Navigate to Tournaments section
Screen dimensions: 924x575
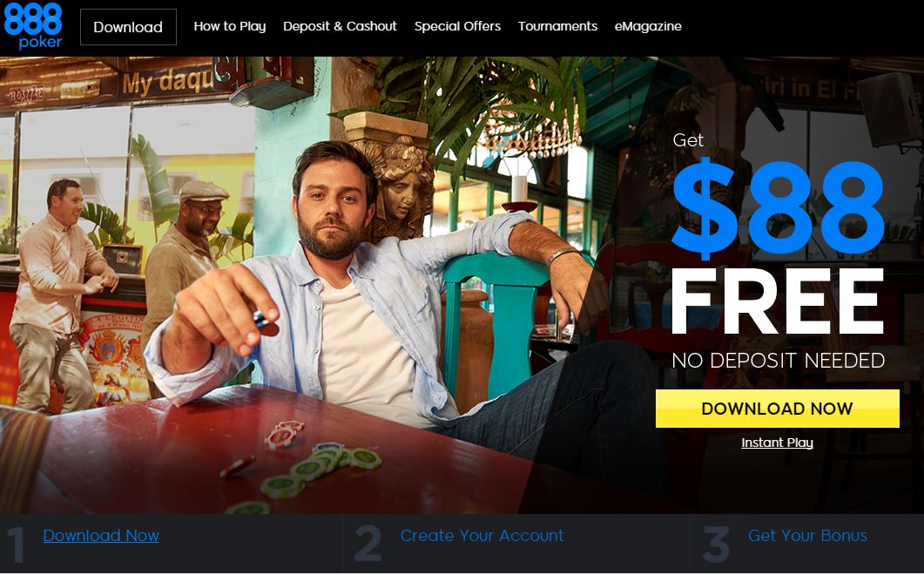[557, 26]
